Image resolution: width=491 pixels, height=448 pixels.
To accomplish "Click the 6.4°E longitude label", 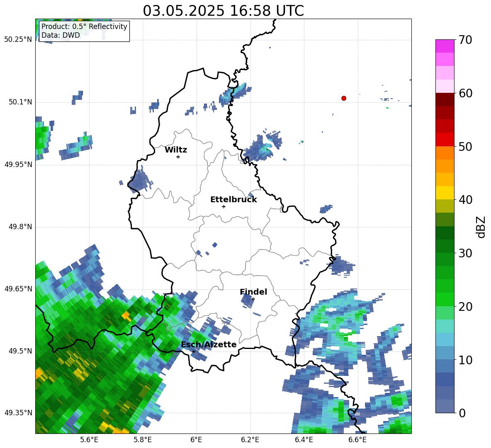I will (304, 440).
